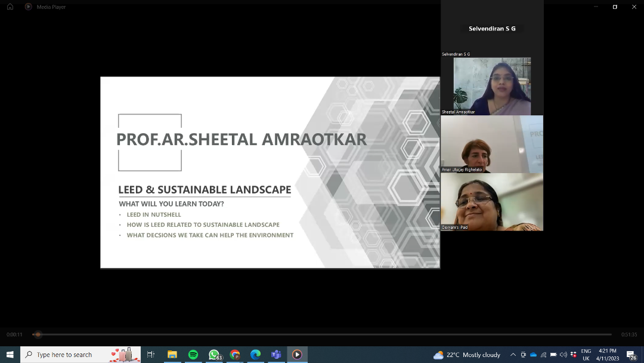Viewport: 644px width, 363px height.
Task: Open the clock and calendar flyout
Action: (x=608, y=355)
